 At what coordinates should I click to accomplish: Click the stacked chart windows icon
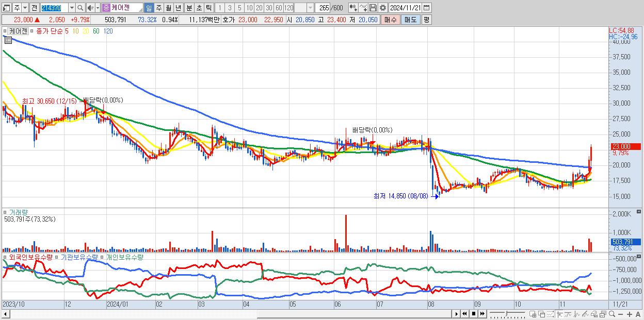603,314
